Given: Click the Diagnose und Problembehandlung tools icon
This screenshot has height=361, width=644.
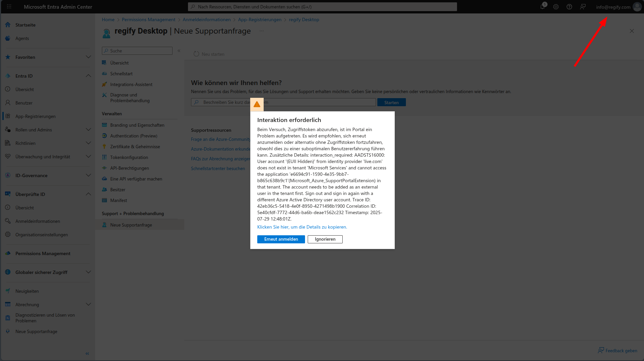Looking at the screenshot, I should [x=104, y=95].
